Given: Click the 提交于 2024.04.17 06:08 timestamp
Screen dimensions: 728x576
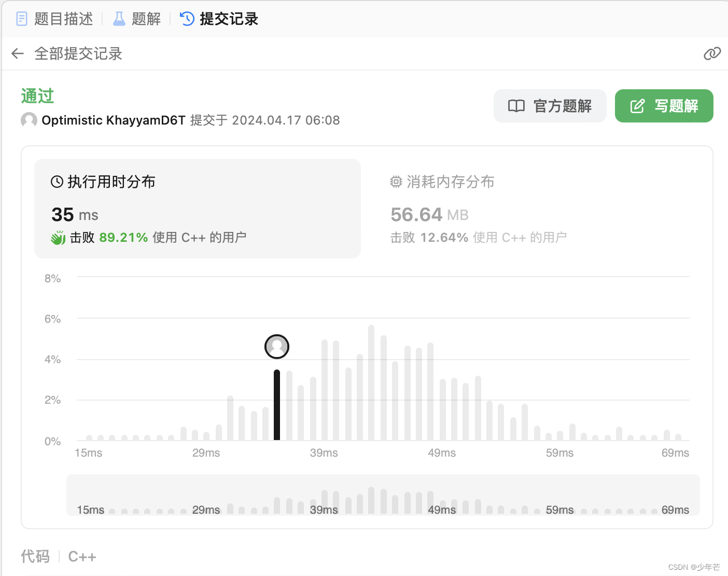Looking at the screenshot, I should [x=265, y=120].
